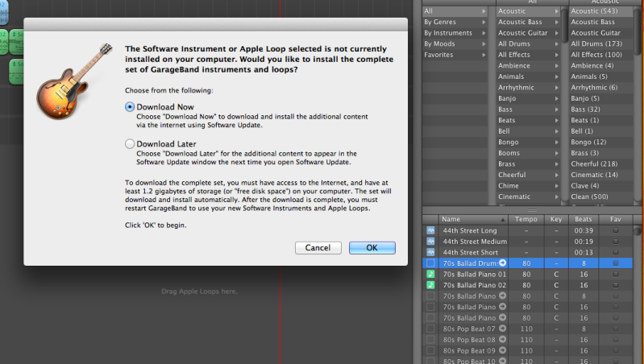644x364 pixels.
Task: Open the Acoustic Bass subcategory arrow
Action: [x=557, y=23]
